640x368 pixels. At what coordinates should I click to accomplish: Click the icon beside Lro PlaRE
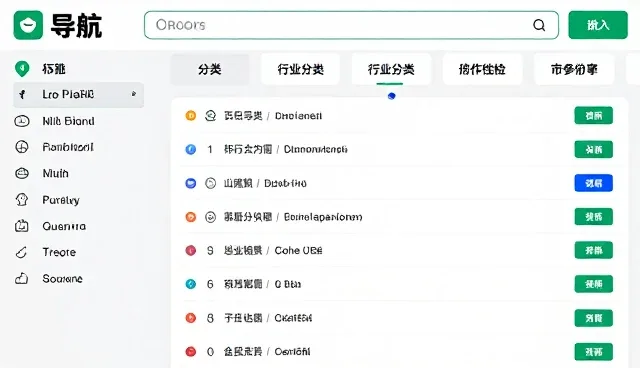22,95
